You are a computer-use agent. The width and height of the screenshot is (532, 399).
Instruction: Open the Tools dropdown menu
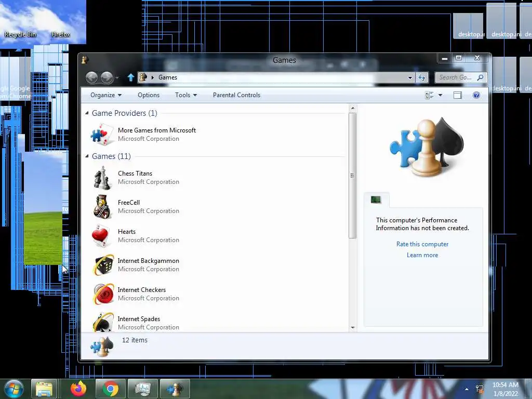coord(186,96)
